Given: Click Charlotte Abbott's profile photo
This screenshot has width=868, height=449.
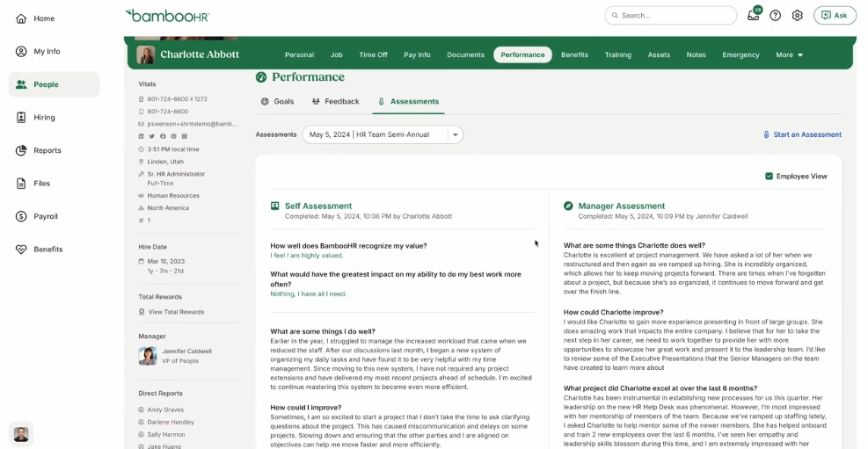Looking at the screenshot, I should (x=146, y=54).
